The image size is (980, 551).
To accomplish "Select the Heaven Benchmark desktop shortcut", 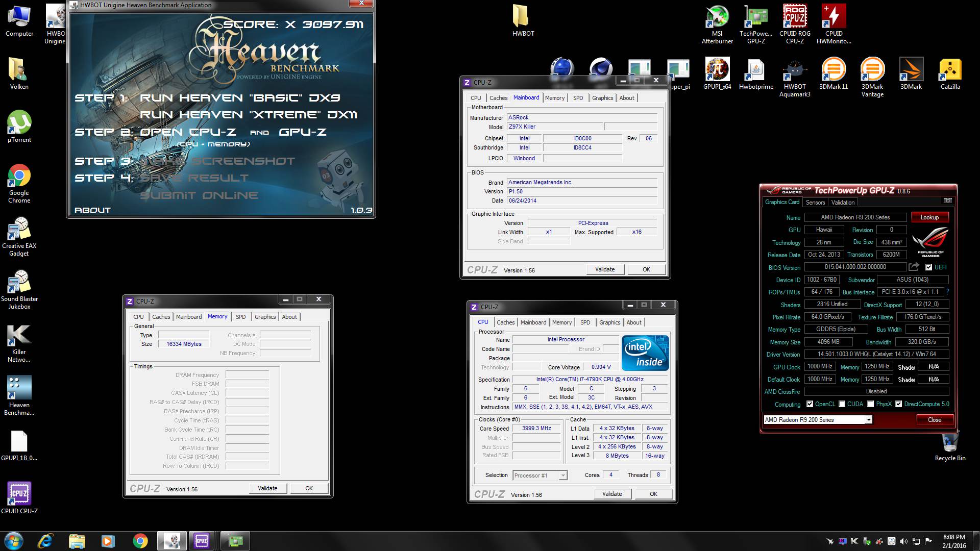I will (x=19, y=395).
